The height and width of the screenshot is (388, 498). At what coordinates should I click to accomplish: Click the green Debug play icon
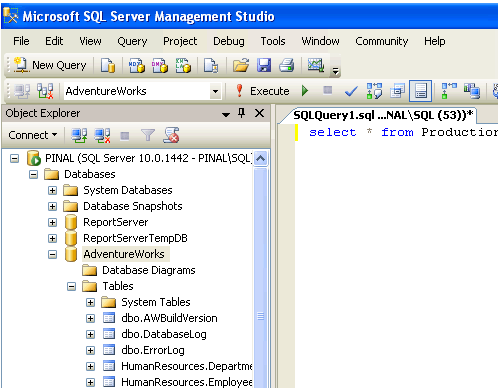tap(305, 91)
